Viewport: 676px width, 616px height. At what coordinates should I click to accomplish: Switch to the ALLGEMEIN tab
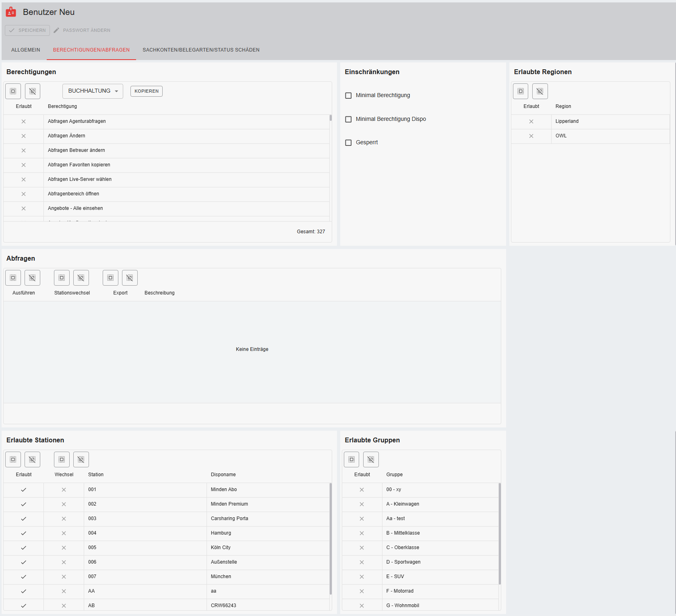[26, 50]
